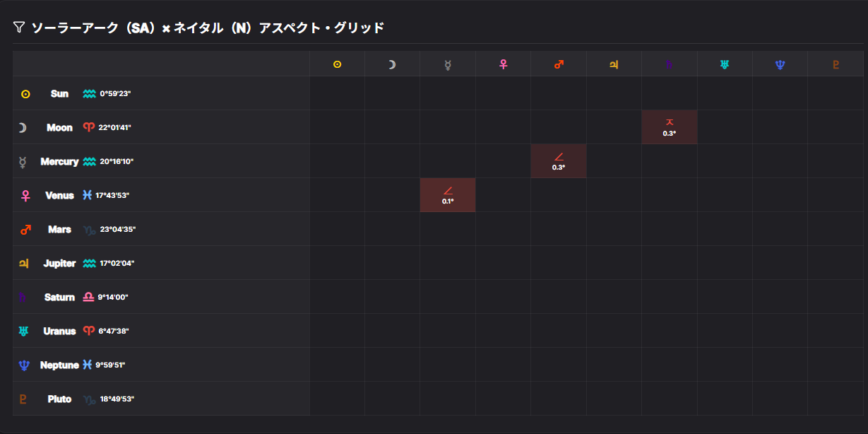
Task: Click the filter funnel icon beside the title
Action: coord(19,28)
